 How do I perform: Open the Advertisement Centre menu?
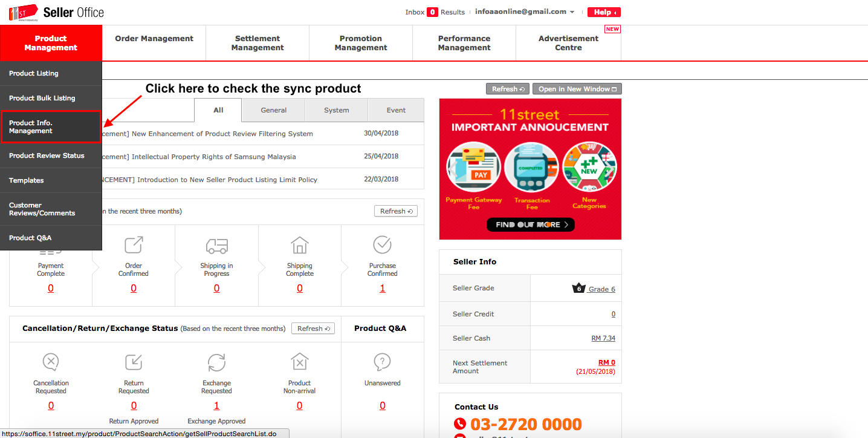point(568,43)
